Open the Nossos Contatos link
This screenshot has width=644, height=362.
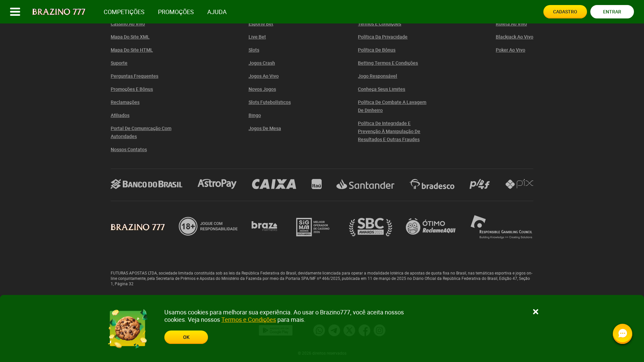(x=129, y=149)
